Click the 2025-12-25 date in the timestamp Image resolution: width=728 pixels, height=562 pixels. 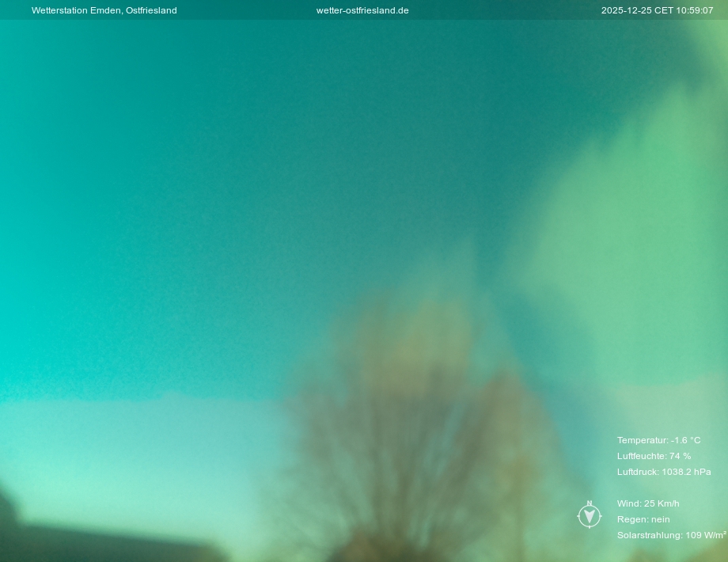coord(625,10)
